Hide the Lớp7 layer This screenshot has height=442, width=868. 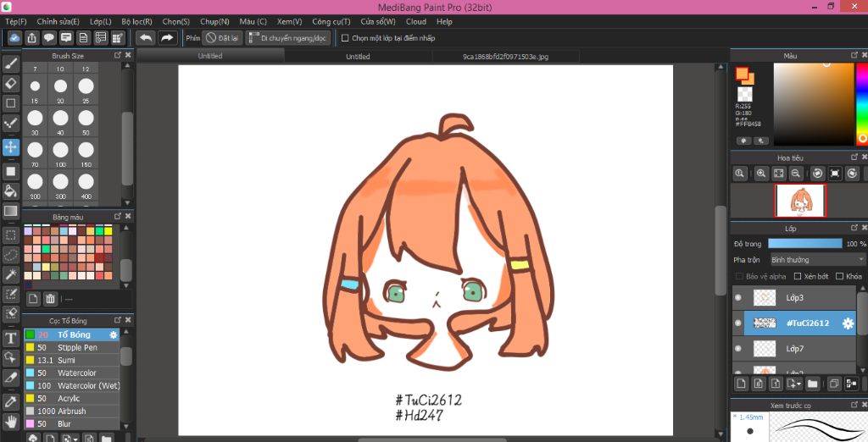738,349
